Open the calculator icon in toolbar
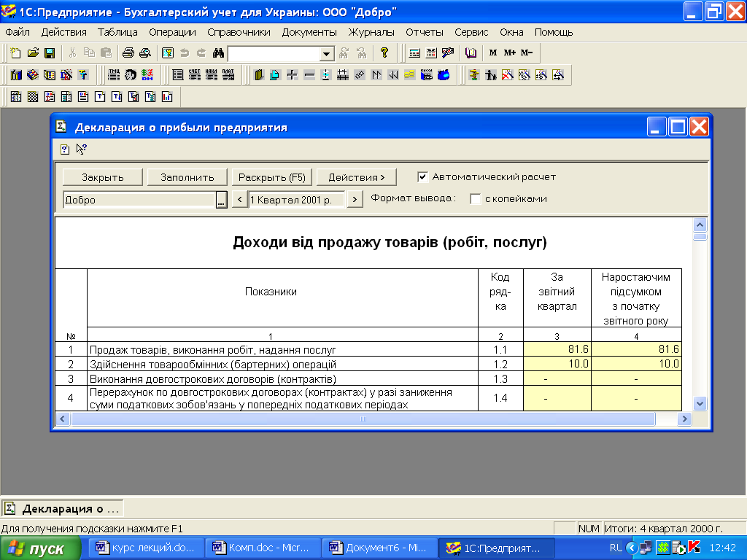 pos(415,53)
